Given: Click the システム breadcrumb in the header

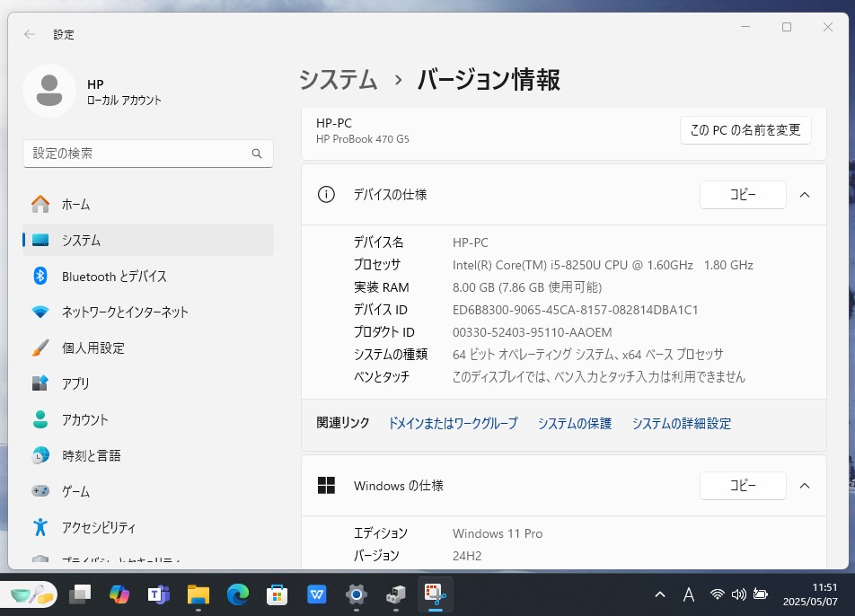Looking at the screenshot, I should [x=338, y=80].
